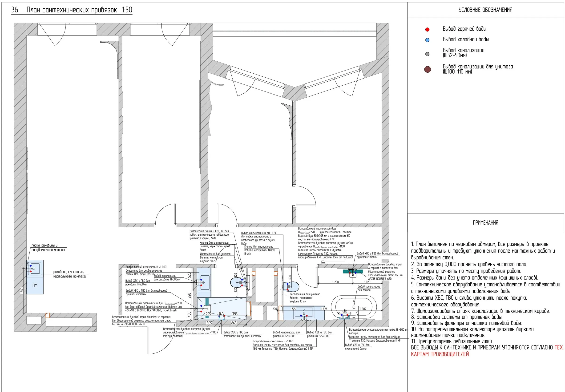
Task: Click callout 'Встраиваемый смеситель H =1 000'
Action: click(x=146, y=267)
